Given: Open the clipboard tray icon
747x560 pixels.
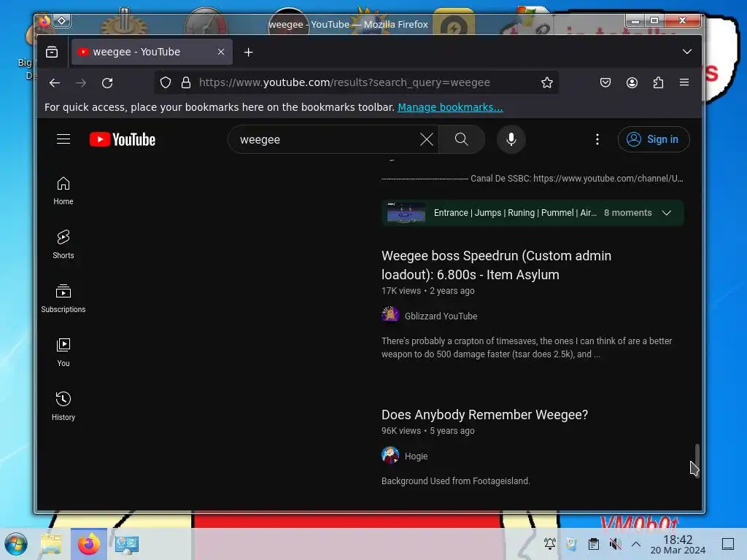Looking at the screenshot, I should (x=594, y=544).
